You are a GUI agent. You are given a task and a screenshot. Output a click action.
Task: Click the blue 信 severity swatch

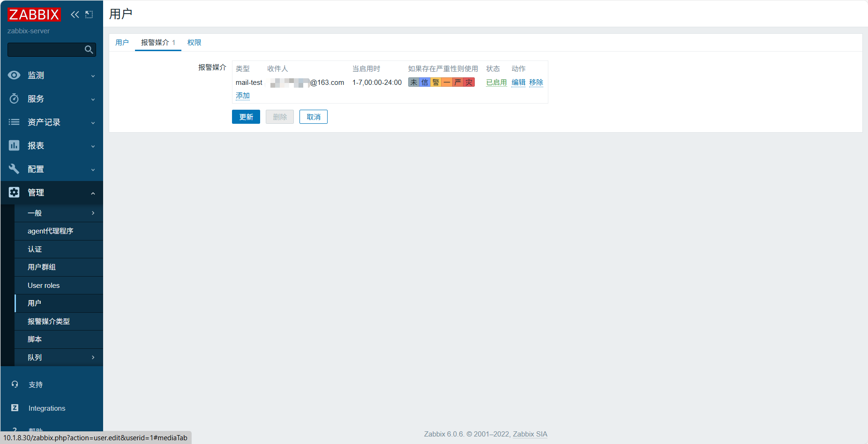(x=425, y=83)
